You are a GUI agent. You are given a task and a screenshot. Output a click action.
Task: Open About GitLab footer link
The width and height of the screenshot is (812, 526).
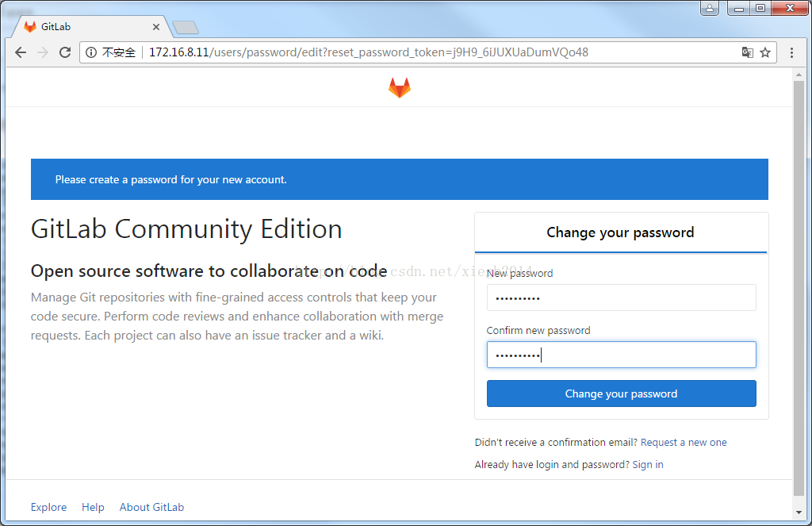pos(151,507)
